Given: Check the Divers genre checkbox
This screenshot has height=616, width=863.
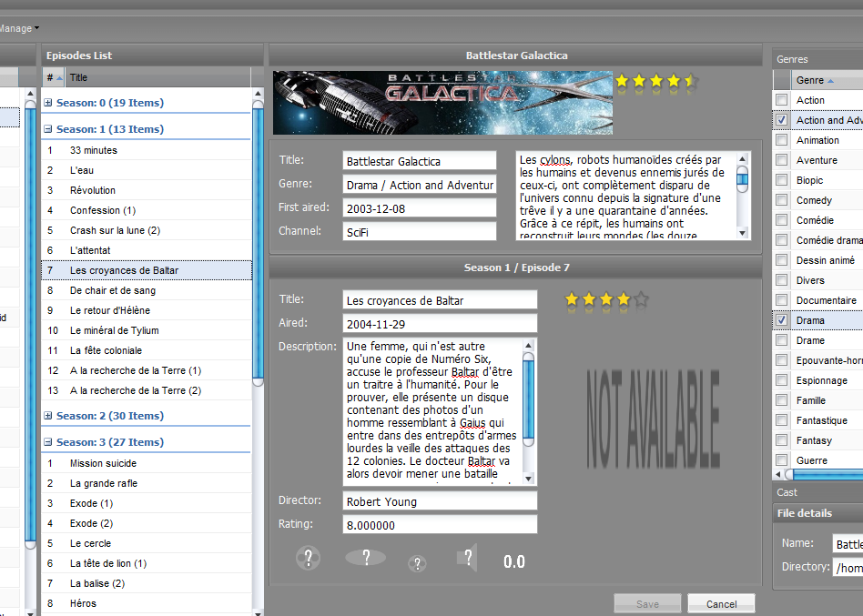Looking at the screenshot, I should coord(782,280).
